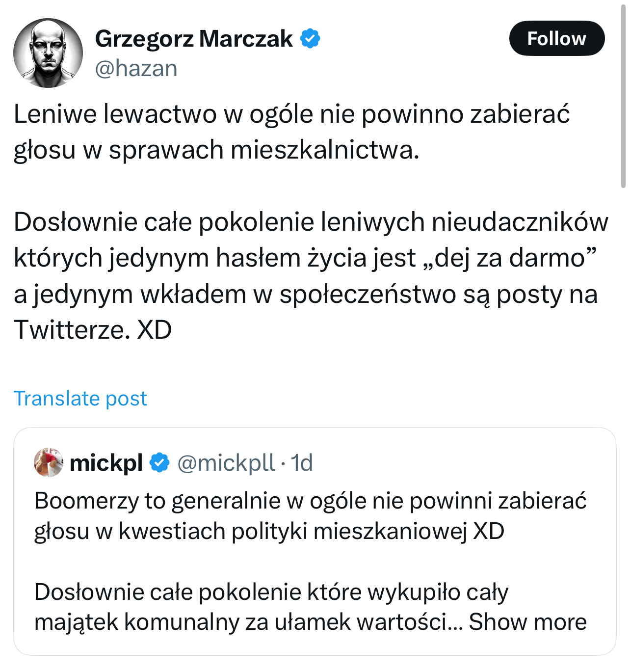Click the word "mieszkalnictwa" in main post

point(324,150)
